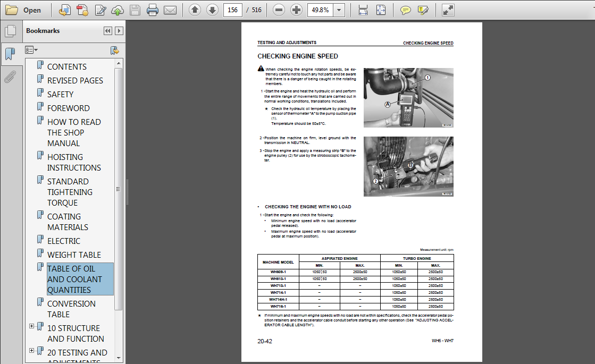Click the fit one full page icon
595x364 pixels.
click(x=381, y=10)
